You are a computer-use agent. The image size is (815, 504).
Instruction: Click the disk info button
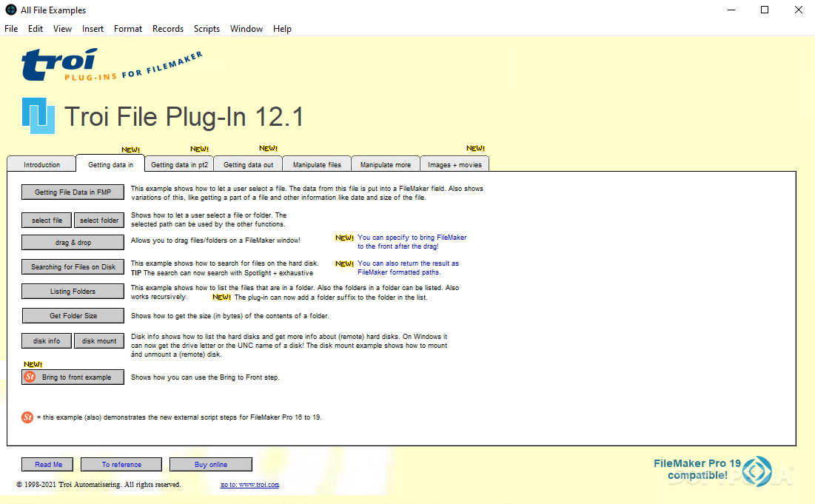tap(47, 340)
